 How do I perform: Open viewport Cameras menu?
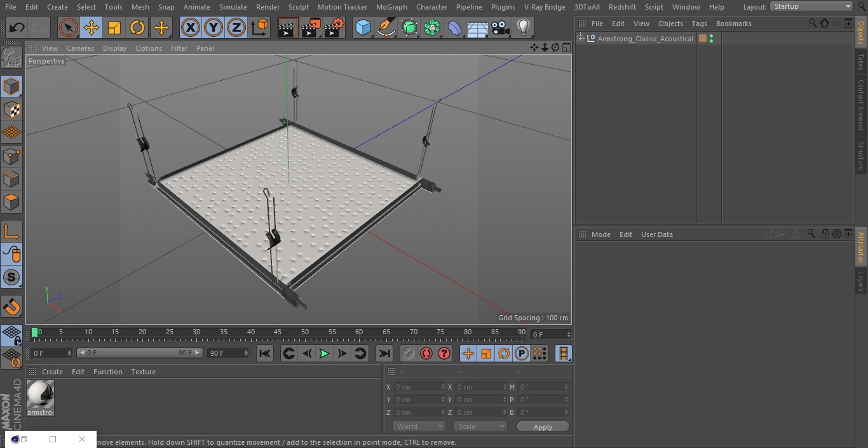tap(80, 48)
